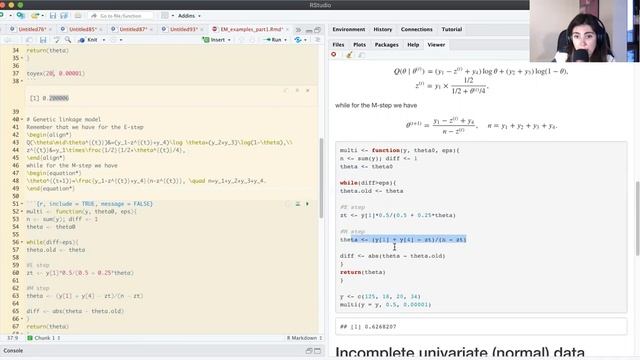The image size is (640, 360).
Task: Open the Run code dropdown
Action: (x=285, y=40)
